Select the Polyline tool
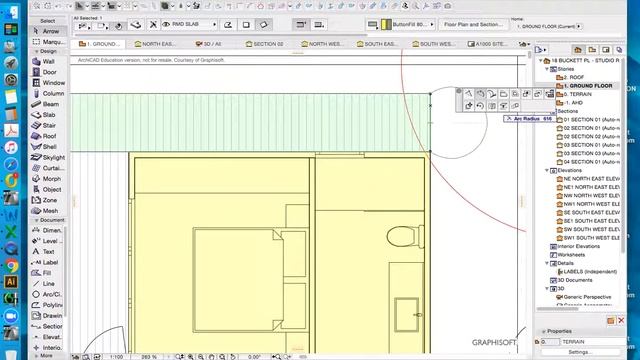Screen dimensions: 640x360 click(x=47, y=305)
